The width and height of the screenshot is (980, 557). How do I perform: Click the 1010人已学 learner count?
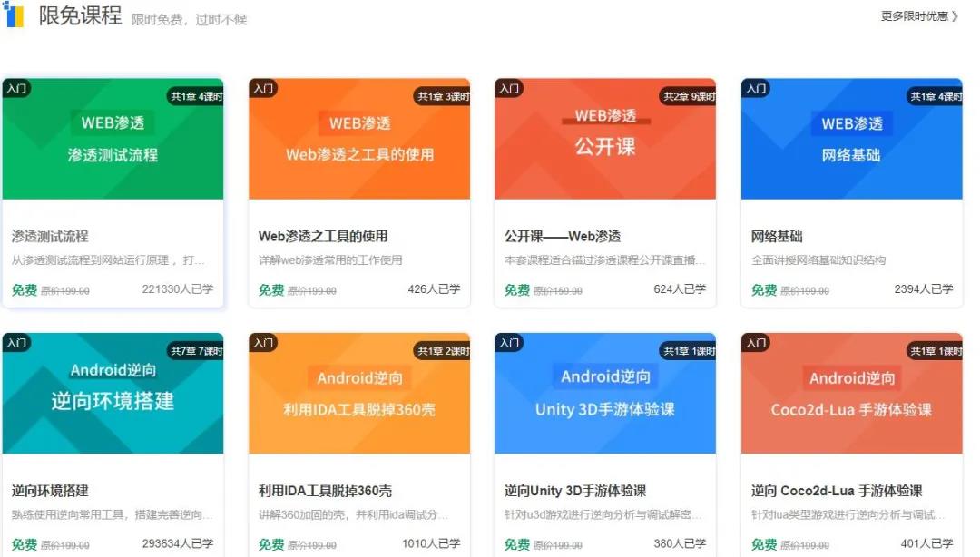[431, 543]
